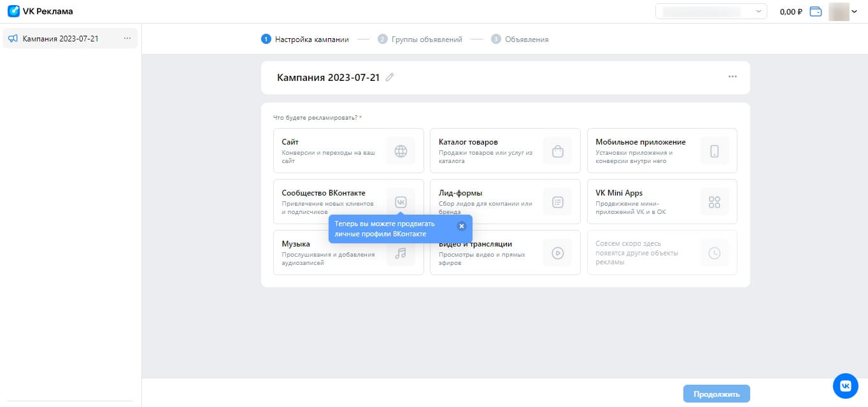
Task: Click the phone icon for Мобильное приложение
Action: point(714,151)
